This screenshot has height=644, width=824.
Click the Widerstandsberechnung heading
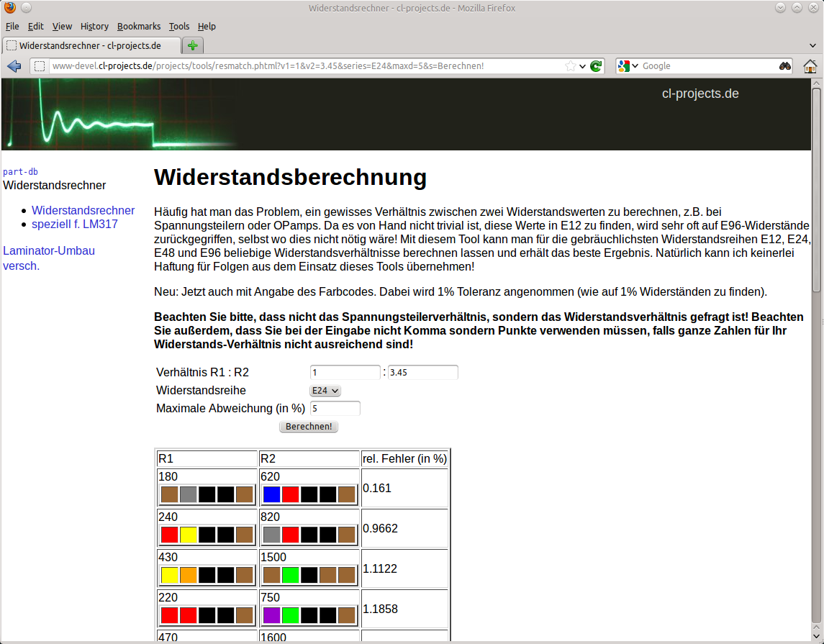290,177
